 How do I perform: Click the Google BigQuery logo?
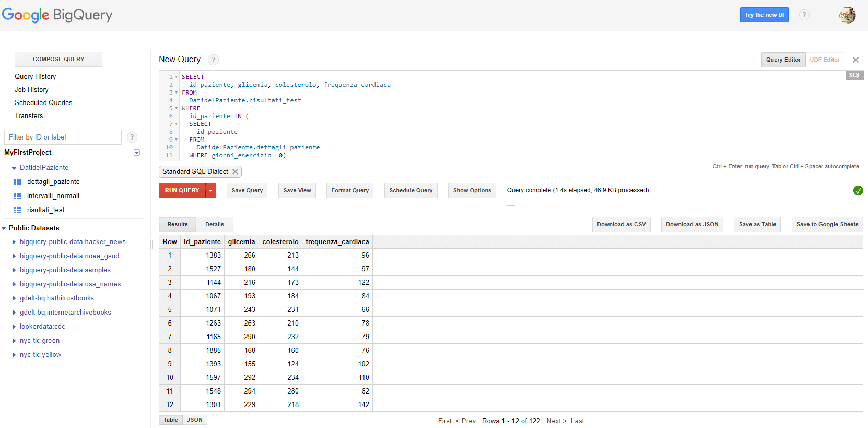(57, 15)
